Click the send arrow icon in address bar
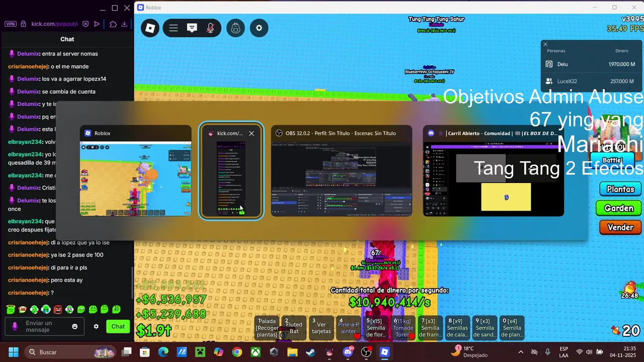This screenshot has height=362, width=644. [97, 24]
